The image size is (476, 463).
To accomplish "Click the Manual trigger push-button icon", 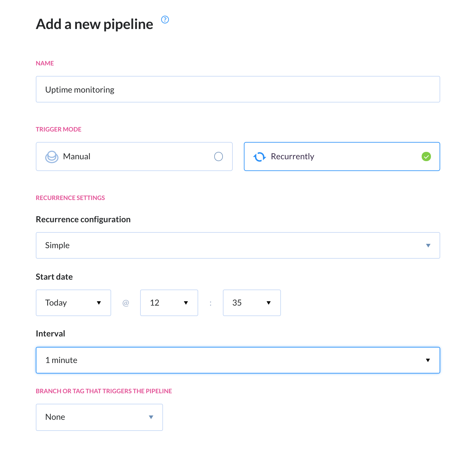I will point(52,156).
